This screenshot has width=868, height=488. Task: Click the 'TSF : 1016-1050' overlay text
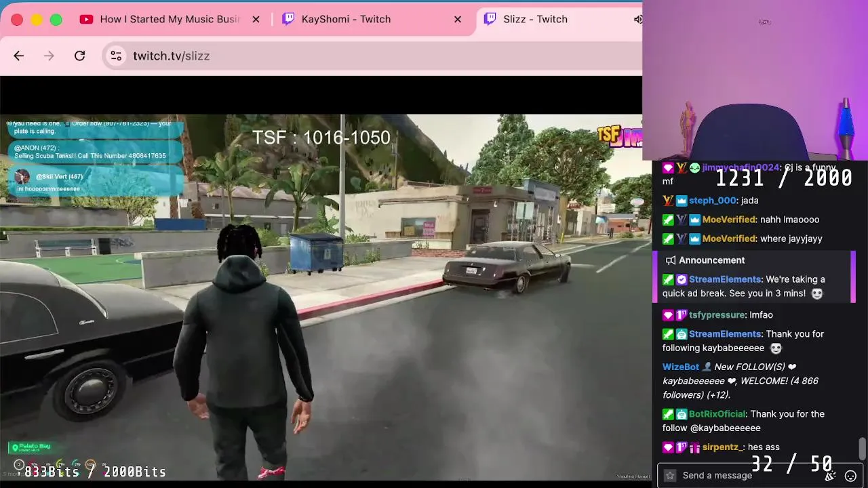coord(321,138)
